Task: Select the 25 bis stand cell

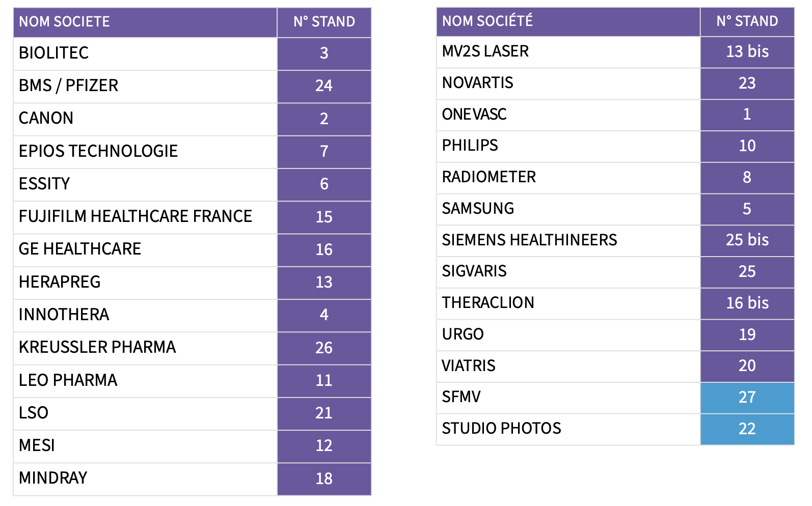Action: tap(747, 240)
